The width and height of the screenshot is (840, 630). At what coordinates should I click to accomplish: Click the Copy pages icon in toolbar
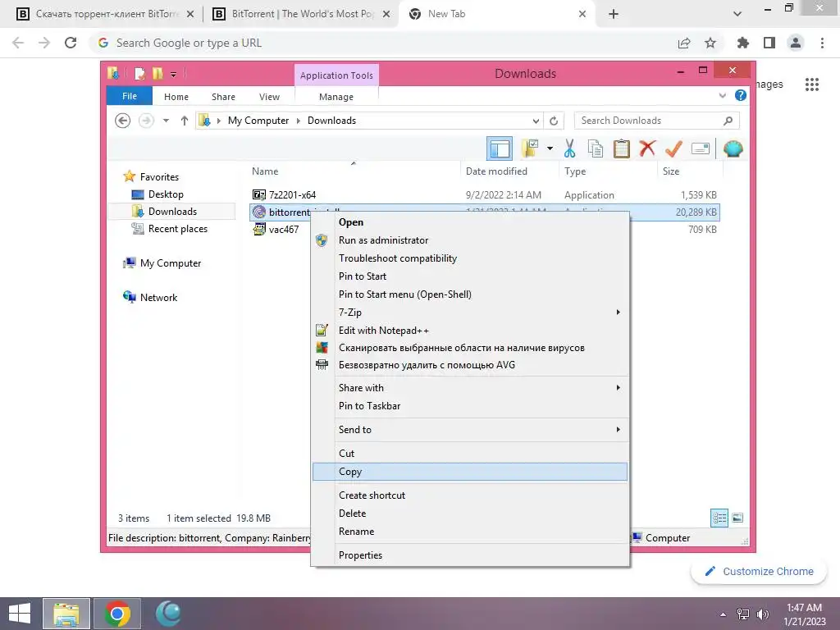(596, 148)
